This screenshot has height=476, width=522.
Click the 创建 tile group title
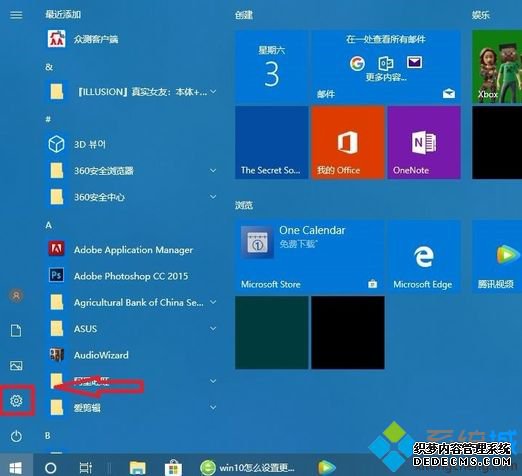pyautogui.click(x=244, y=15)
